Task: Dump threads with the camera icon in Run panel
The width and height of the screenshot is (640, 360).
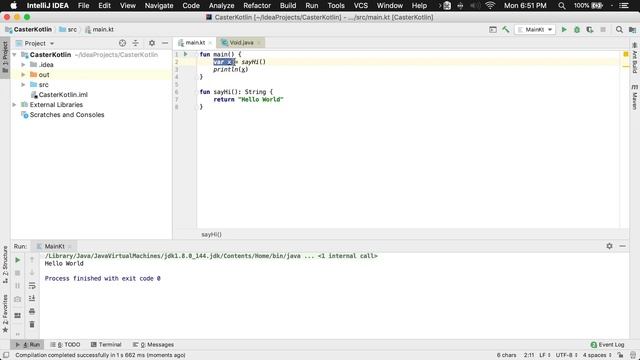Action: pyautogui.click(x=18, y=299)
